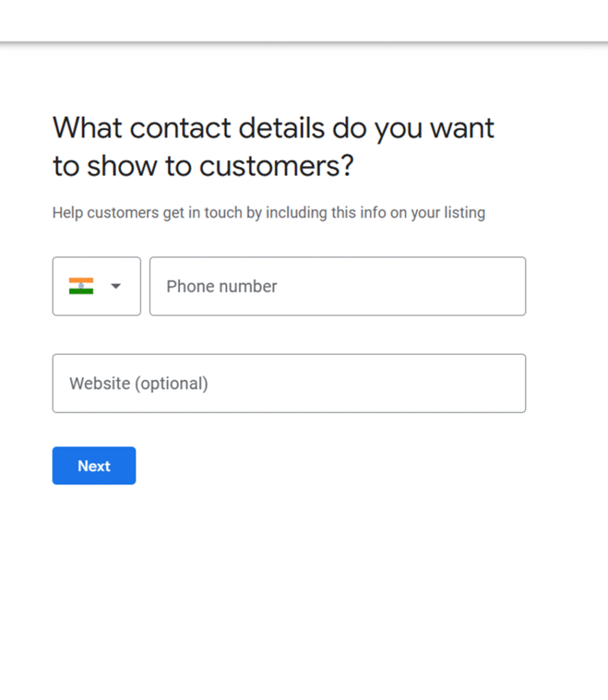Click the 'Help customers get in touch' subtitle
608x700 pixels.
click(268, 213)
